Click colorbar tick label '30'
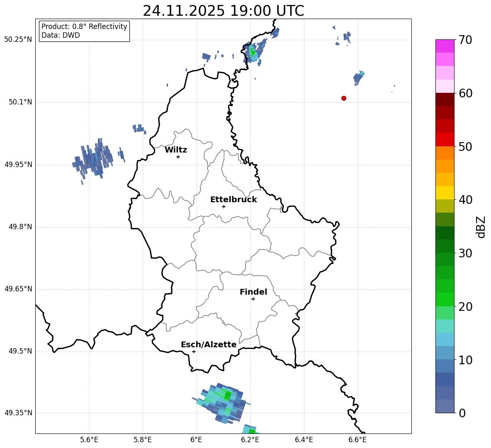Viewport: 491px width, 448px height. (x=465, y=253)
